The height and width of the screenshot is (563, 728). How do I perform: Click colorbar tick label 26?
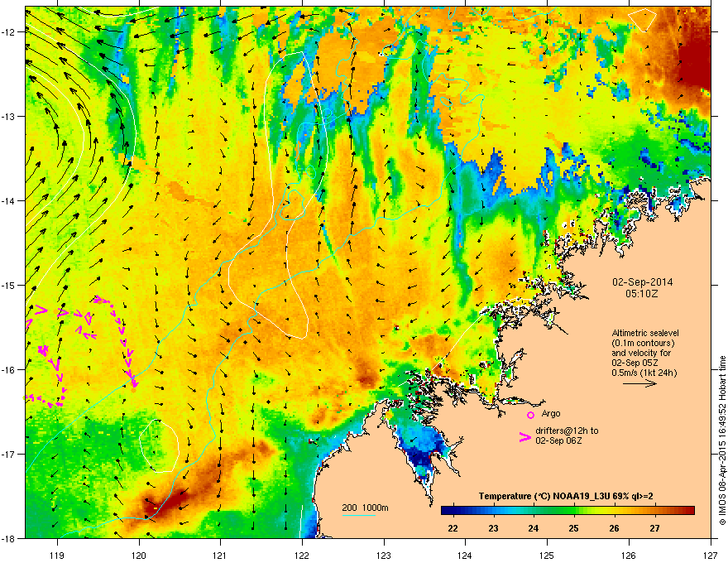tap(614, 528)
